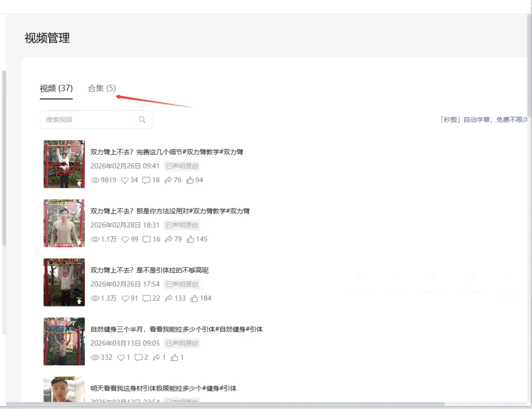The height and width of the screenshot is (409, 532).
Task: Click share icon with 133 shares
Action: tap(169, 298)
